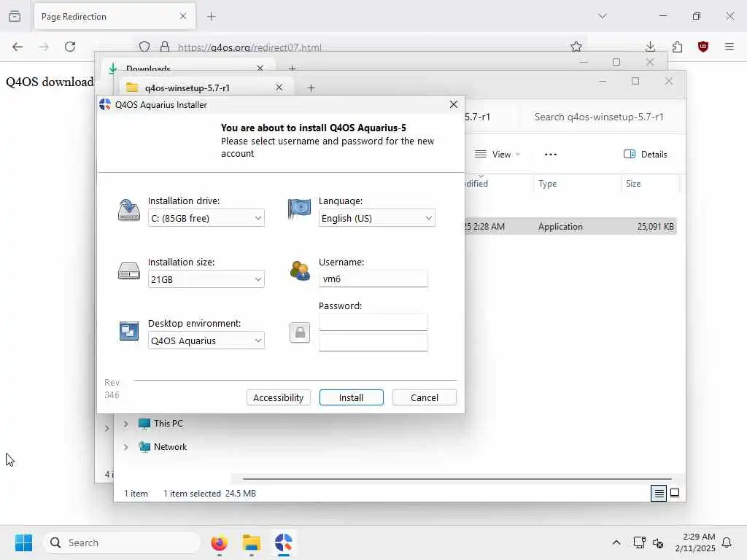Click the username users icon
747x560 pixels.
300,271
